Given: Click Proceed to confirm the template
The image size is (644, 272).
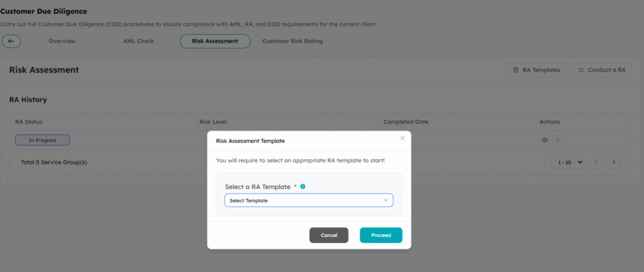Looking at the screenshot, I should coord(381,235).
